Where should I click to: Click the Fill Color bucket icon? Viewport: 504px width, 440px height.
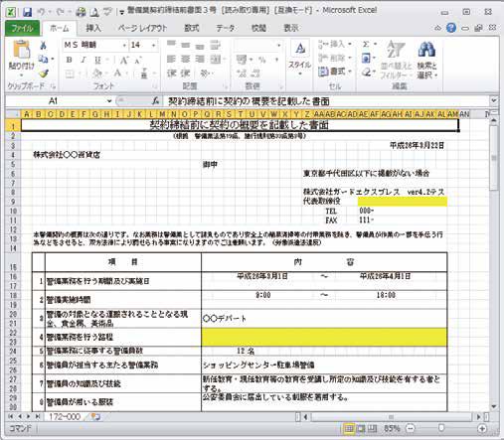coord(97,73)
